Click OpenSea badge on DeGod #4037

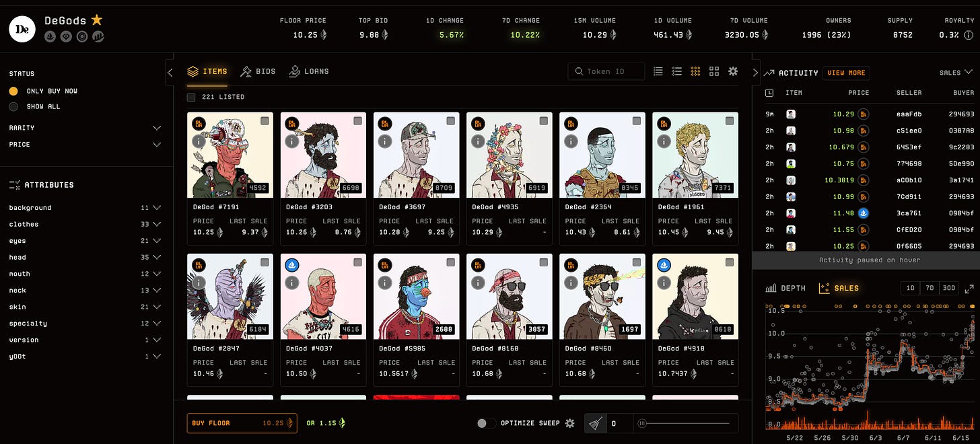coord(291,265)
